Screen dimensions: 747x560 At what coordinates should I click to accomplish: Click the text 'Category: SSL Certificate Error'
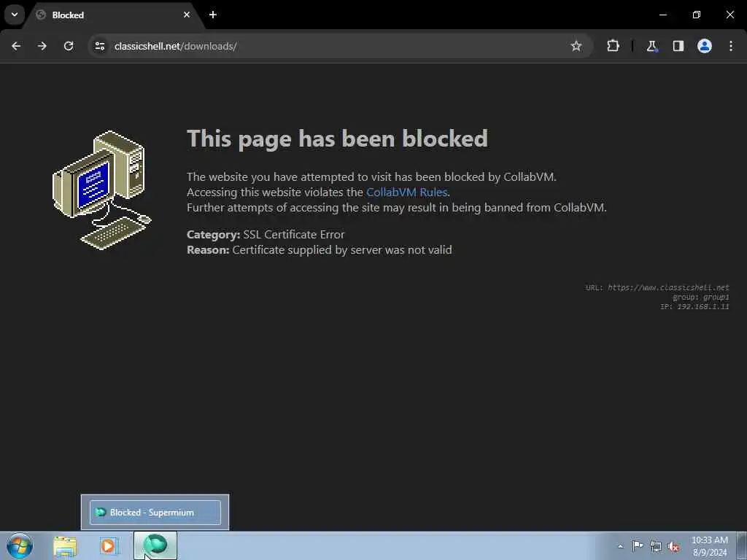[x=266, y=235]
